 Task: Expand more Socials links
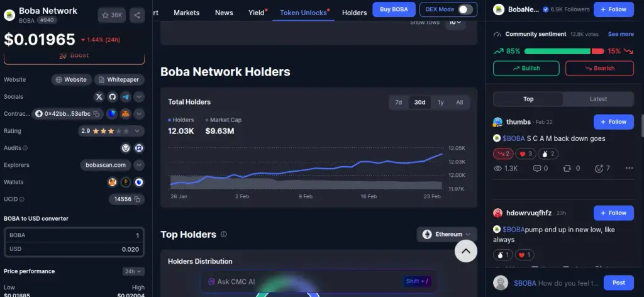point(139,97)
